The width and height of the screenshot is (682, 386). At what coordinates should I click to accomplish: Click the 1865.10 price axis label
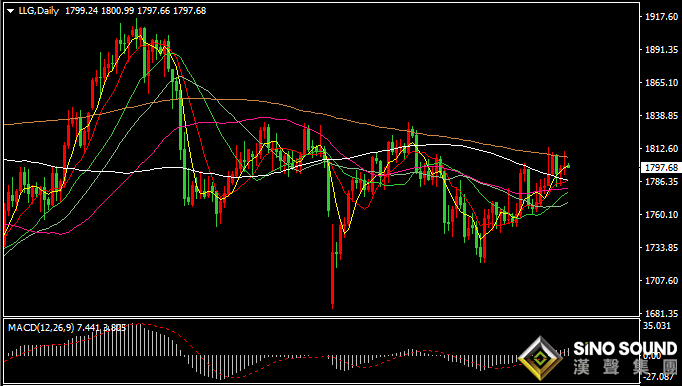coord(662,82)
